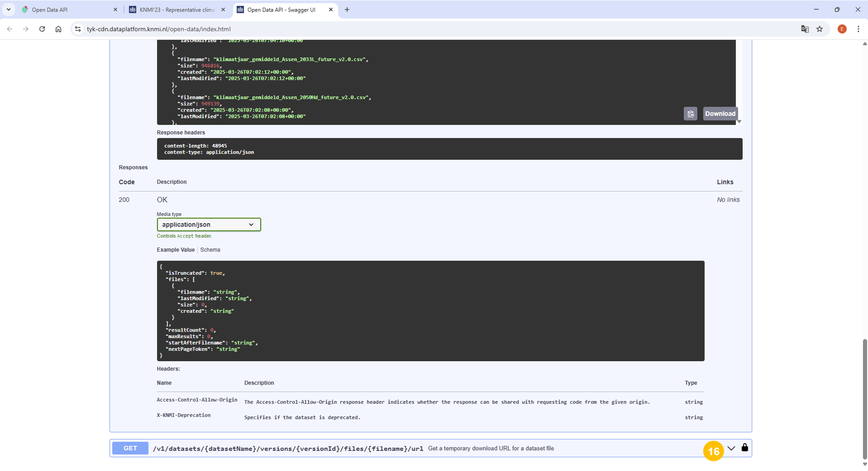Image resolution: width=868 pixels, height=471 pixels.
Task: Click the address bar URL
Action: 158,29
